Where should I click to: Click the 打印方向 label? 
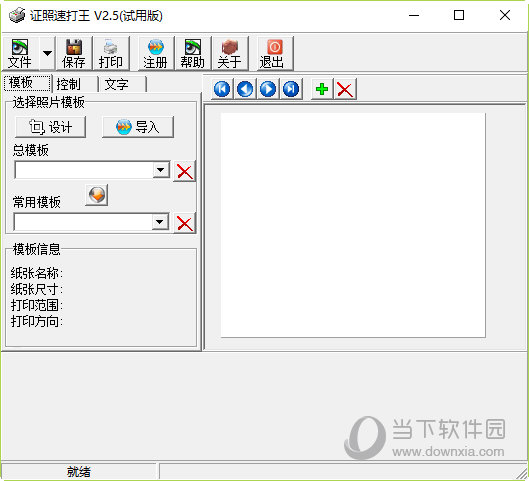[36, 321]
